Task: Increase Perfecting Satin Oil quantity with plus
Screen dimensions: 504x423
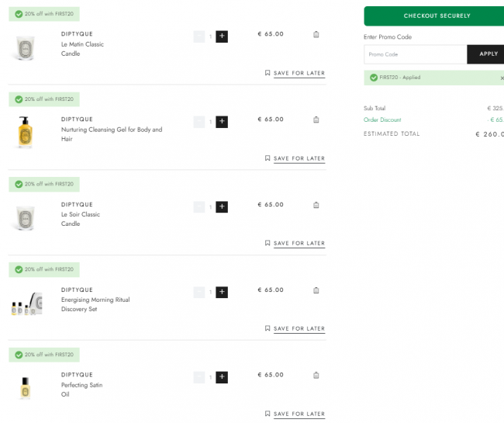Action: (x=222, y=377)
